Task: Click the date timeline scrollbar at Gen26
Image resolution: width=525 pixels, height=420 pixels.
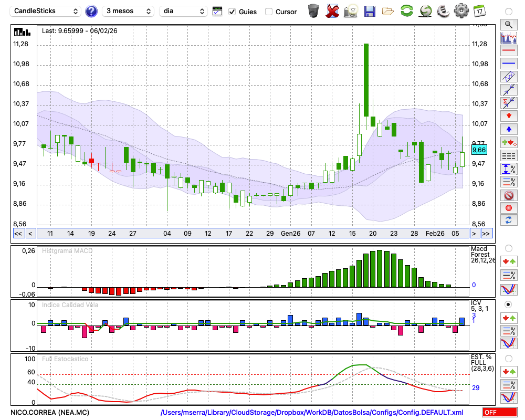Action: 290,233
